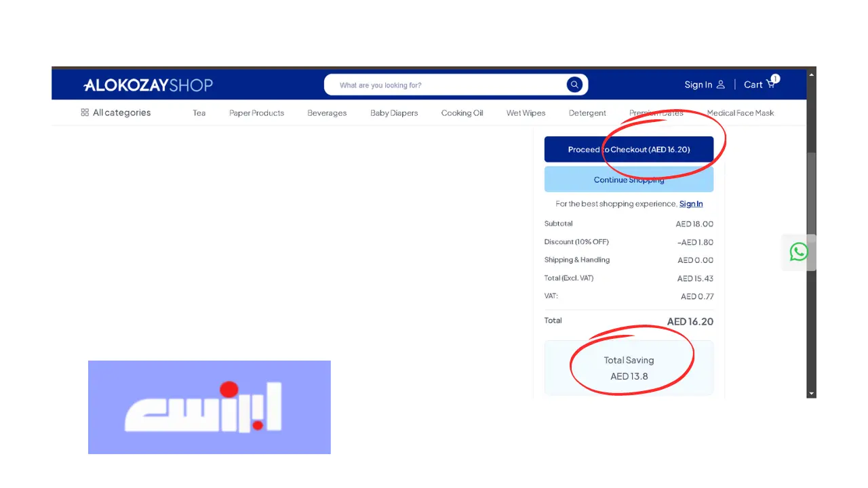Select the VAT AED 0.77 value
Image resolution: width=868 pixels, height=488 pixels.
click(x=697, y=297)
